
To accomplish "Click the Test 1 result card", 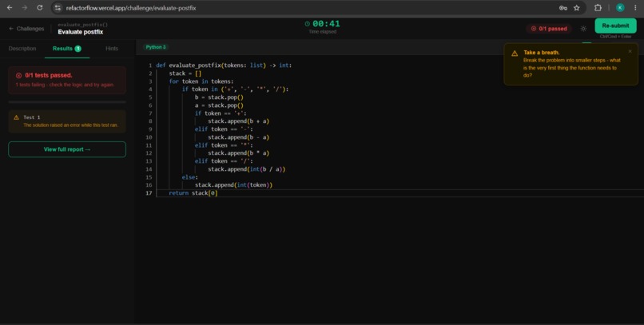I will pyautogui.click(x=67, y=121).
